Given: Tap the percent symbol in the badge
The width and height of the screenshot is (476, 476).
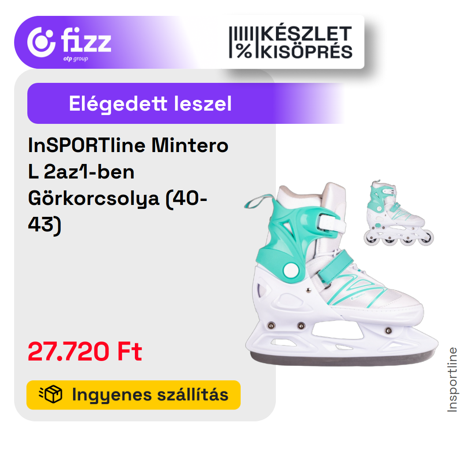Looking at the screenshot, I should tap(244, 50).
